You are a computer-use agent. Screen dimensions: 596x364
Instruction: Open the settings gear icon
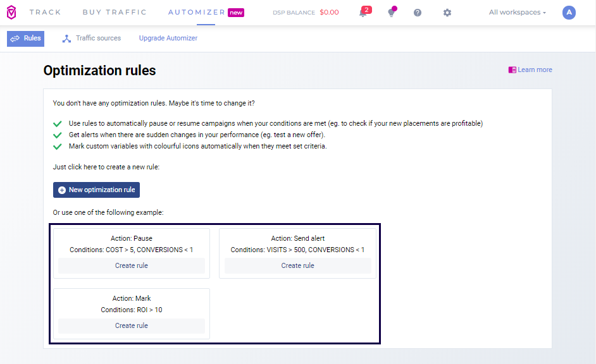click(x=447, y=13)
